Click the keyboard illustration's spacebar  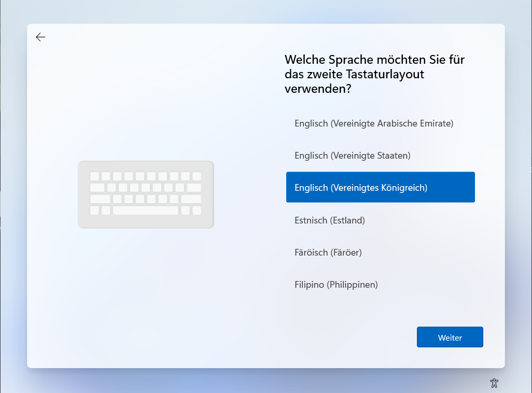(x=146, y=210)
